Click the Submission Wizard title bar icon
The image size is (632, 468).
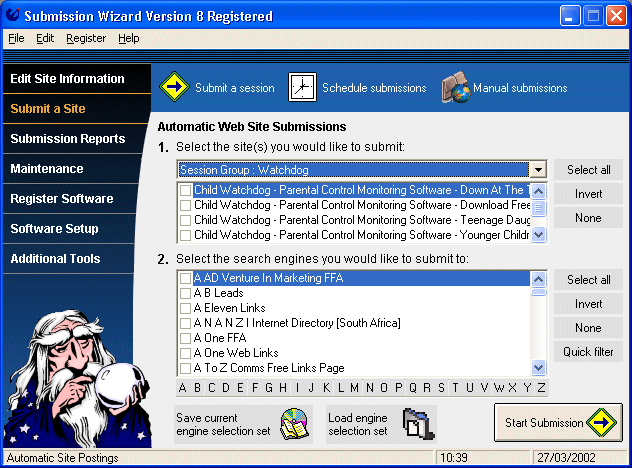[13, 15]
